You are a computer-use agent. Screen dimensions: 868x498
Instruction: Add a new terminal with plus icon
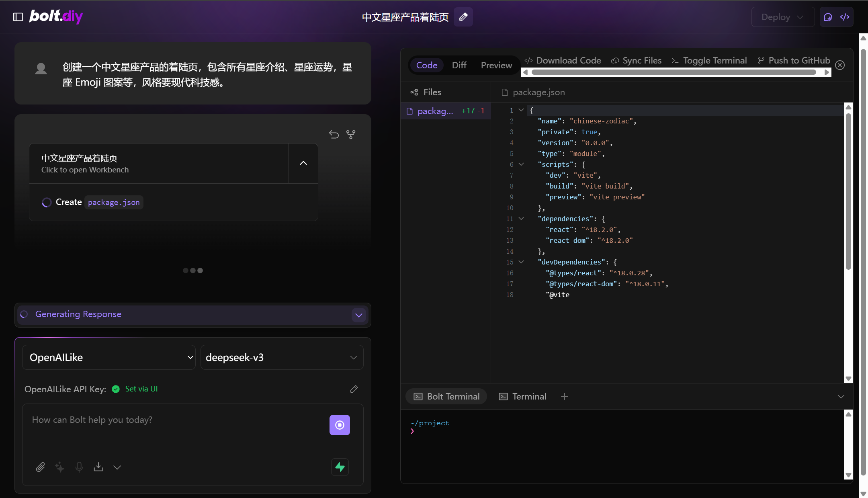pos(565,396)
